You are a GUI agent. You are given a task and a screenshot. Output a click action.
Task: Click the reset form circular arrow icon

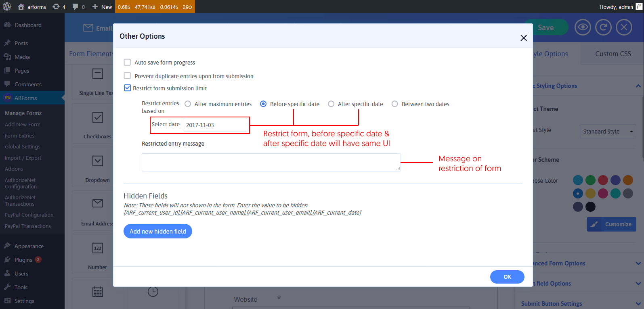(x=603, y=27)
